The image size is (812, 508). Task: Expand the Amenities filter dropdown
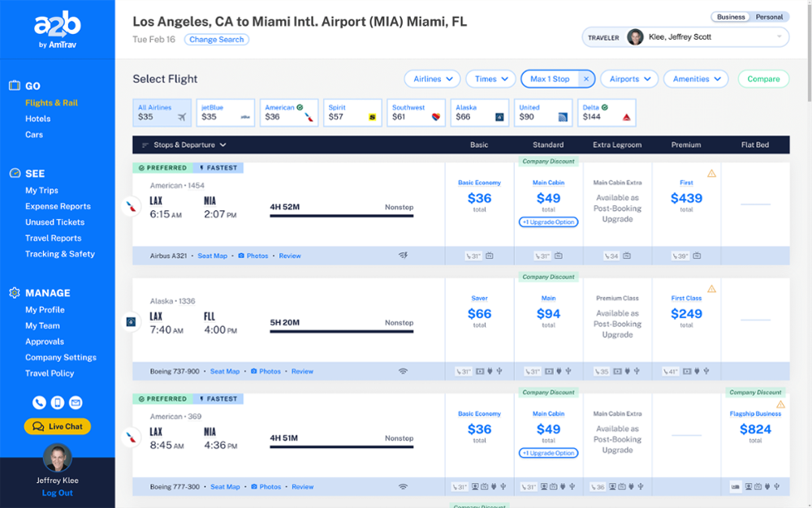(696, 80)
